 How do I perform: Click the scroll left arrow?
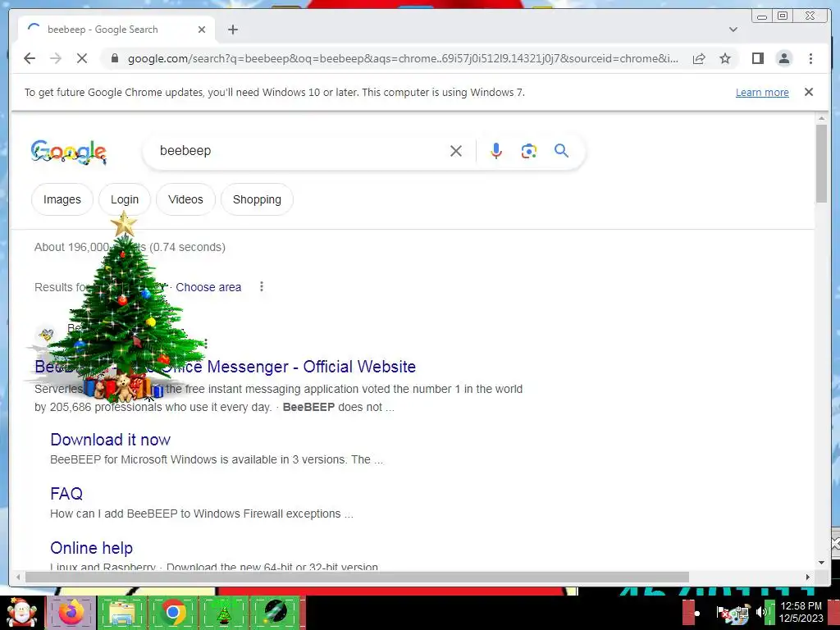click(x=18, y=577)
